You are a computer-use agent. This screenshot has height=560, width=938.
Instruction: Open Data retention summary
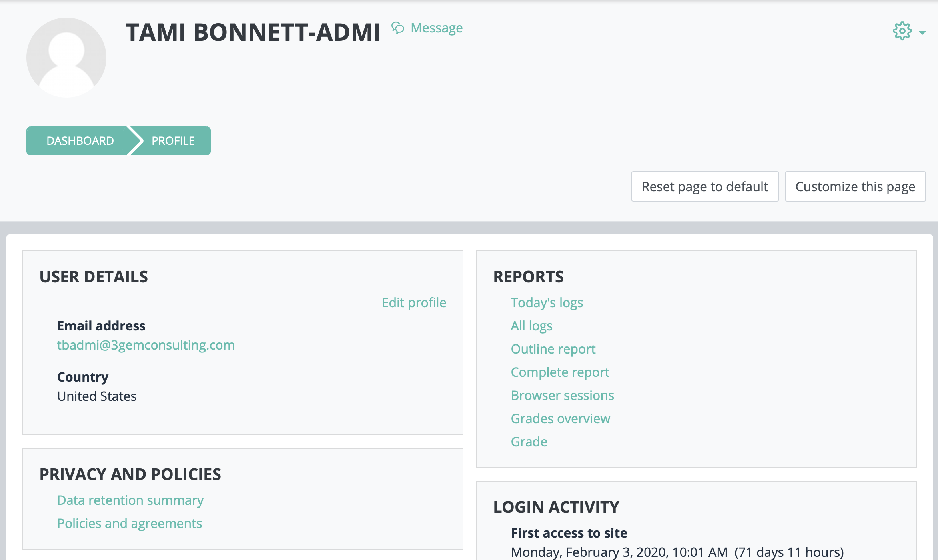[130, 500]
